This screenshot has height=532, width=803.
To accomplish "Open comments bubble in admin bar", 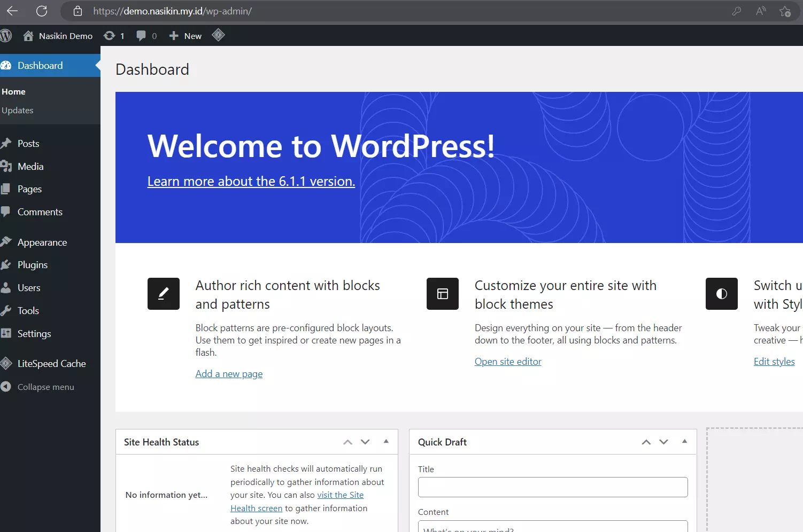I will 141,36.
